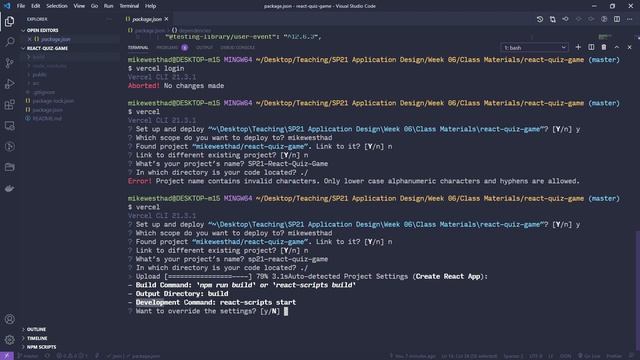This screenshot has width=640, height=360.
Task: Click the folder icon in the activity bar
Action: (x=9, y=167)
